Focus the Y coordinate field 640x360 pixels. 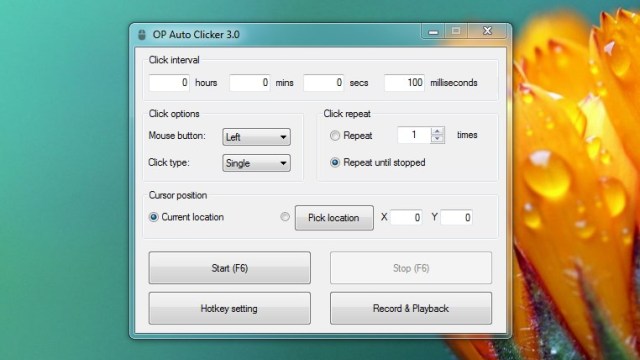pyautogui.click(x=456, y=217)
